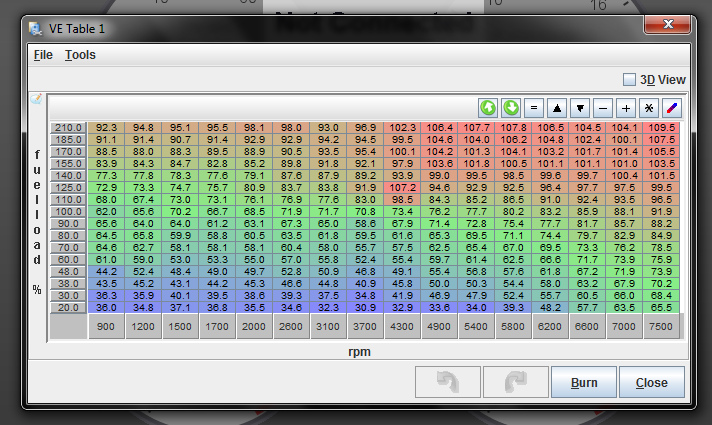
Task: Click the undo arrow button
Action: pos(447,382)
